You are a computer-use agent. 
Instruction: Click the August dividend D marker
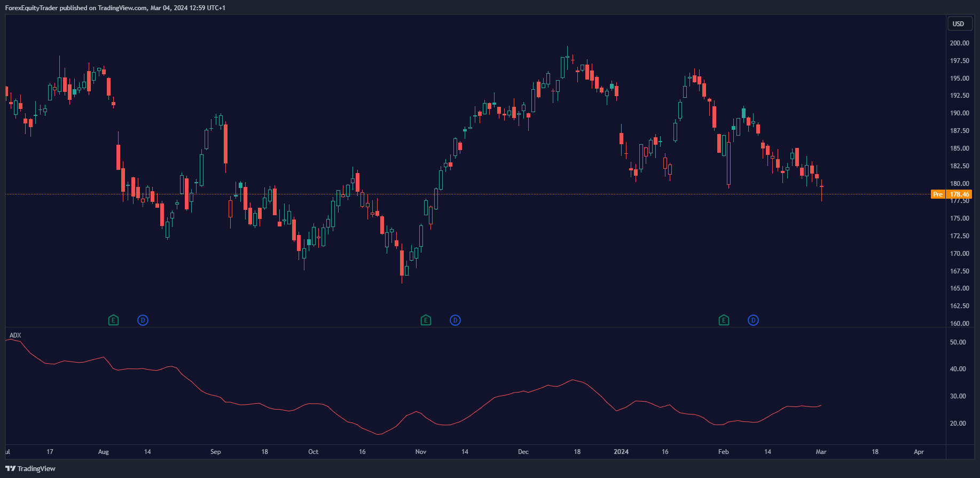tap(143, 320)
